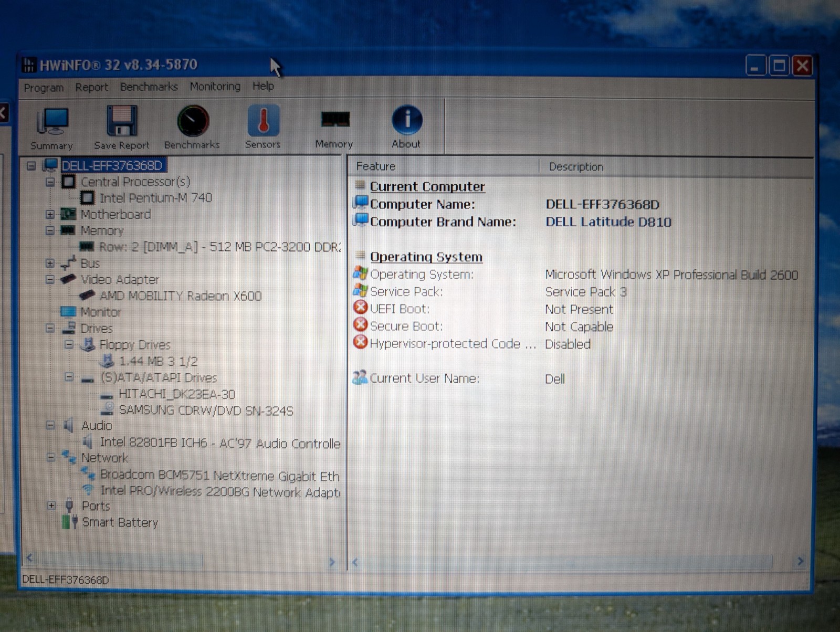The width and height of the screenshot is (840, 632).
Task: Click the Monitor tree icon
Action: tap(68, 312)
